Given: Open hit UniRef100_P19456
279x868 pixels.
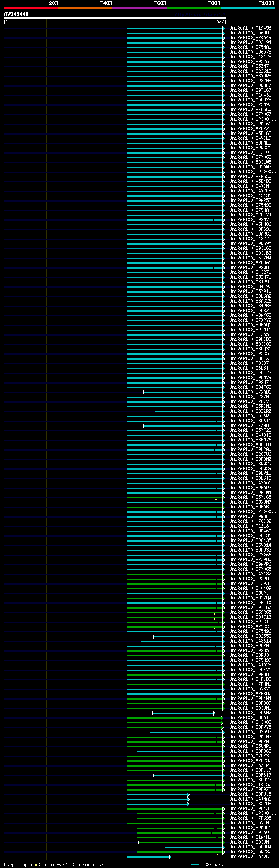Looking at the screenshot, I should (x=250, y=28).
